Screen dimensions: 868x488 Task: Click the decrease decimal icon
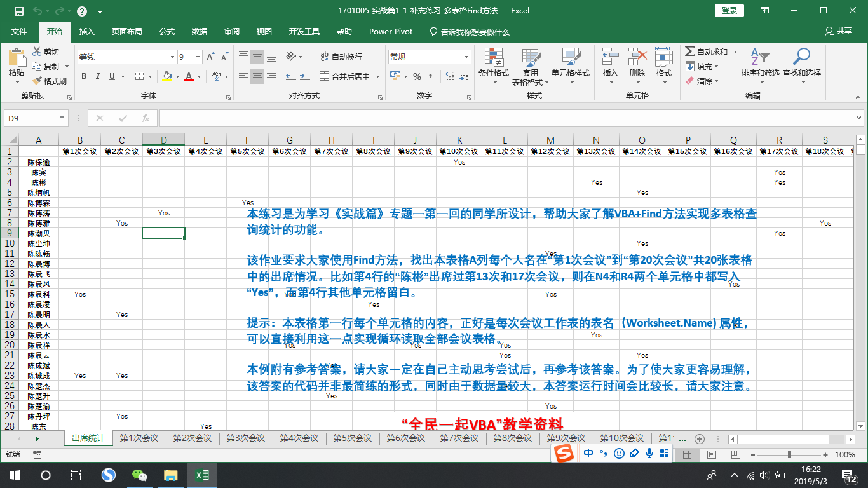coord(465,76)
